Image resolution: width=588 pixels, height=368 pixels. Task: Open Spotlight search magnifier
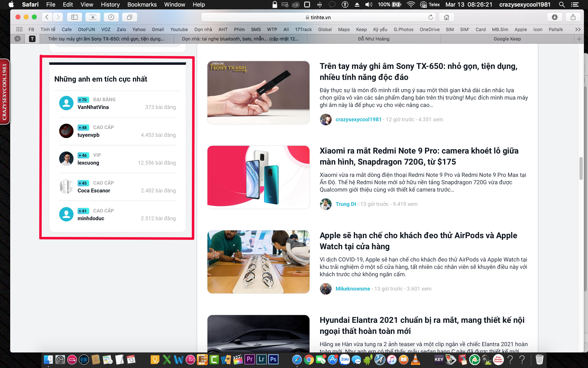(x=561, y=4)
